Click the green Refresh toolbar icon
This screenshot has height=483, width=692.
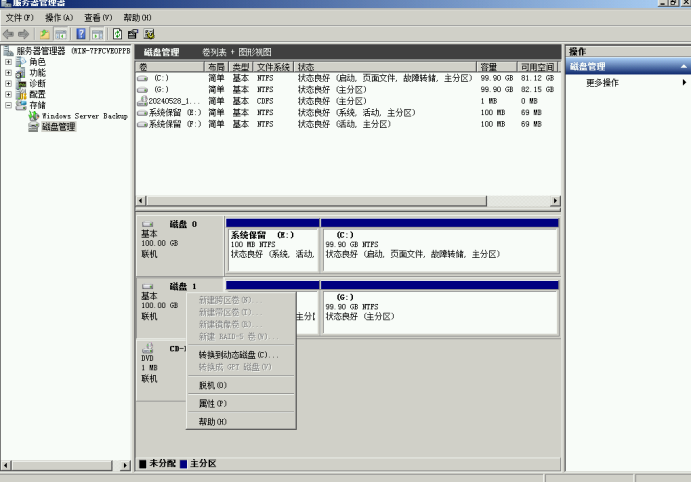coord(118,34)
